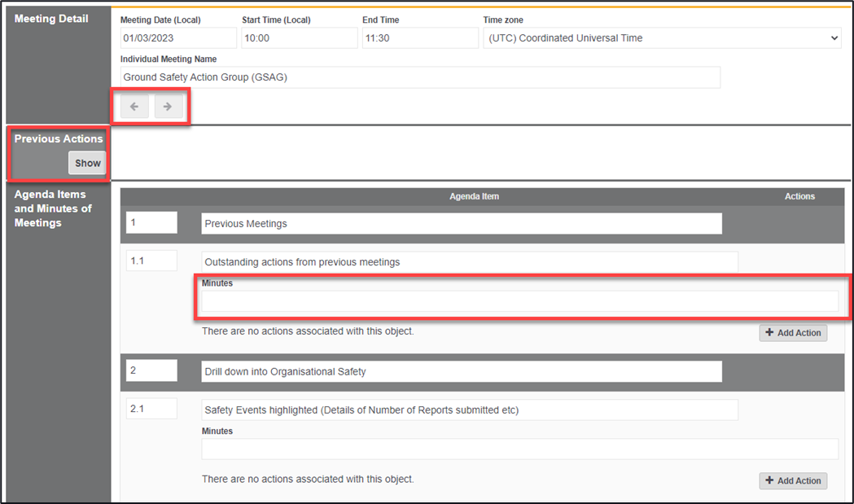This screenshot has width=854, height=504.
Task: Click the Safety Events highlighted agenda field
Action: point(469,410)
